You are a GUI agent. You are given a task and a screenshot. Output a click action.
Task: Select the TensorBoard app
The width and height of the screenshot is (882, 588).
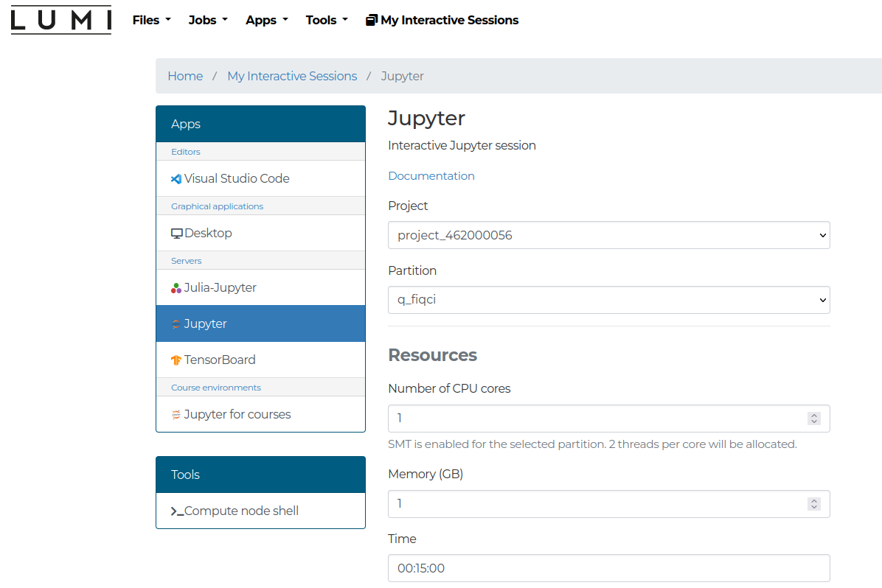click(260, 360)
